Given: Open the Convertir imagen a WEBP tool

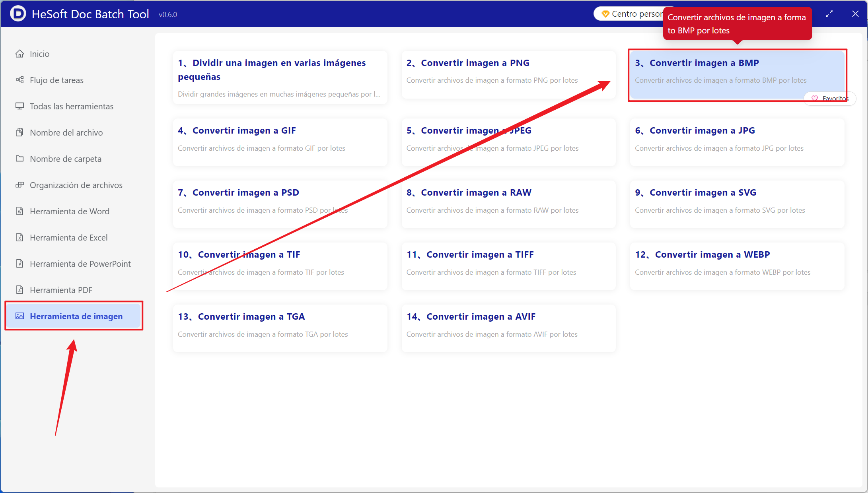Looking at the screenshot, I should tap(737, 266).
